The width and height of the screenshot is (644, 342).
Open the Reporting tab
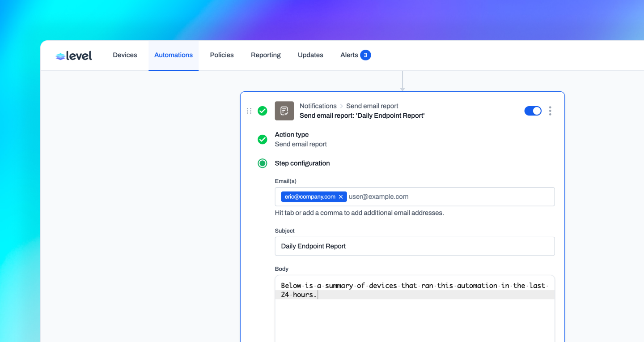pos(266,55)
